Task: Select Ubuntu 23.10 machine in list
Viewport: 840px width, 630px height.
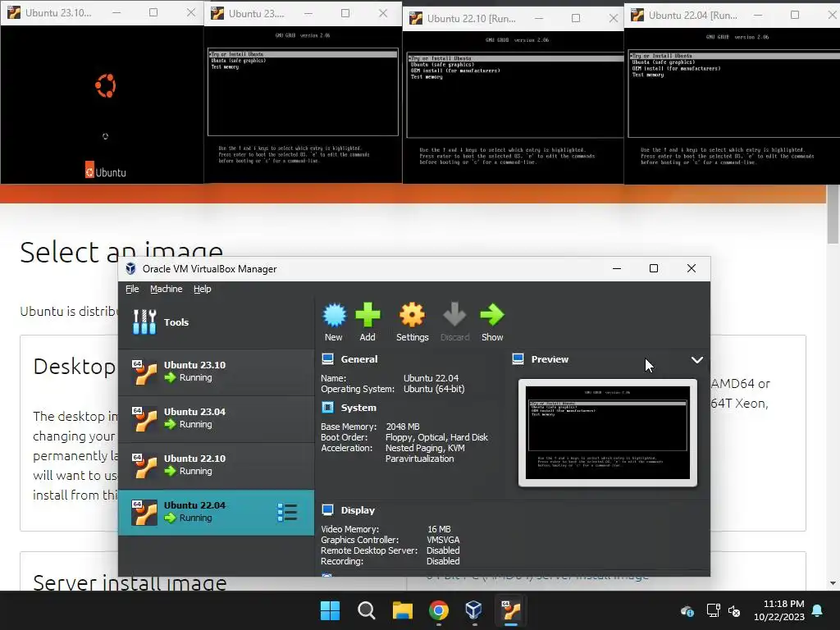Action: pyautogui.click(x=216, y=372)
